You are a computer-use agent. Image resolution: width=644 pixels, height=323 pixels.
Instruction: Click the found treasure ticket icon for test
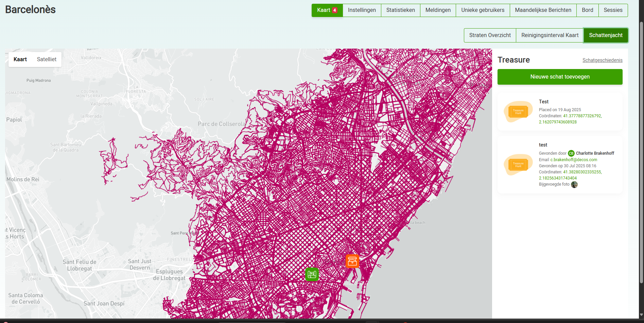(518, 165)
